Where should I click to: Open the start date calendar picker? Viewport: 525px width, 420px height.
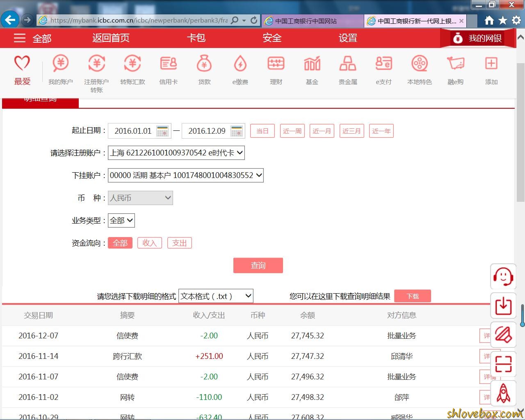tap(163, 131)
